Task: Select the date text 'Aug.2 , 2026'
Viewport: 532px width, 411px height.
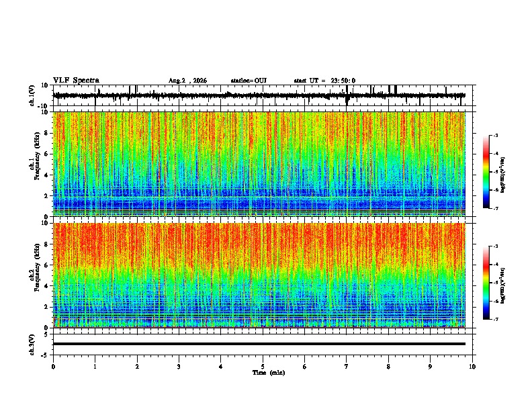Action: coord(187,81)
